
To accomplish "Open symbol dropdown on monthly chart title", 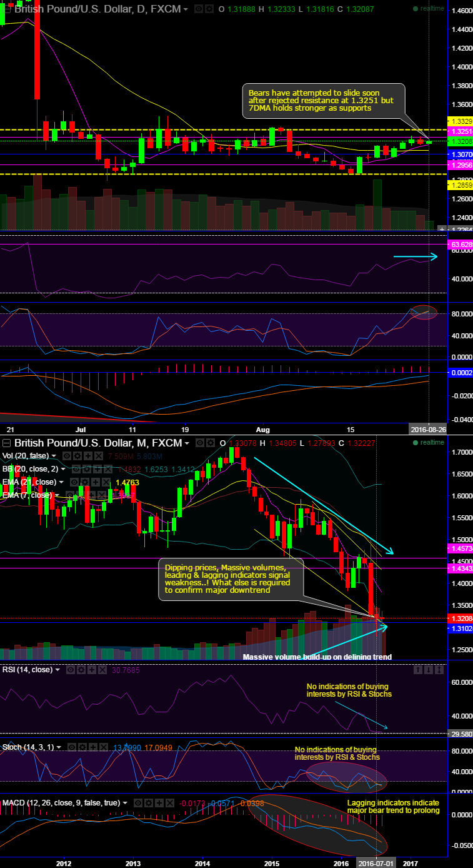I will 187,443.
